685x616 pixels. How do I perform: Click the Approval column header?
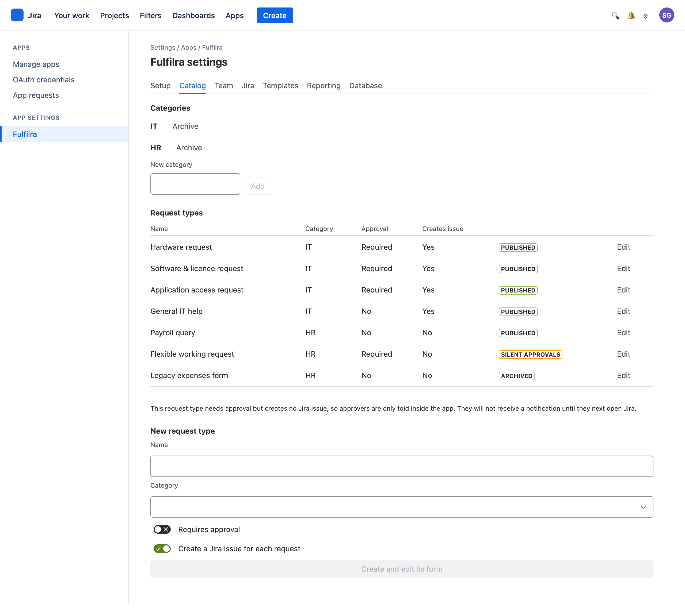375,229
